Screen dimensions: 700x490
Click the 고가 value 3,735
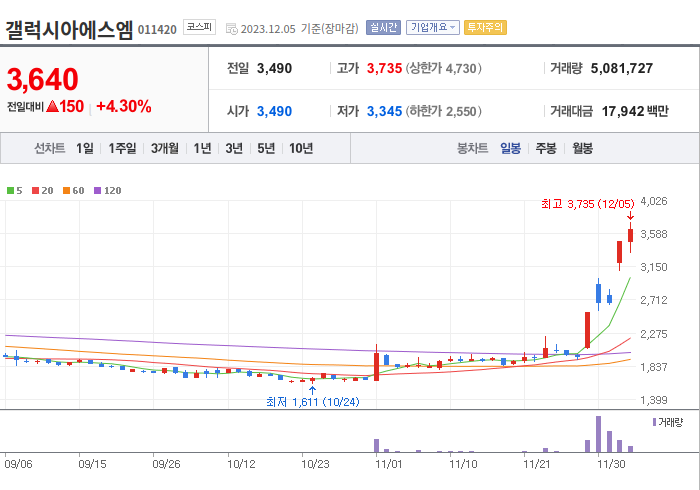pos(384,68)
